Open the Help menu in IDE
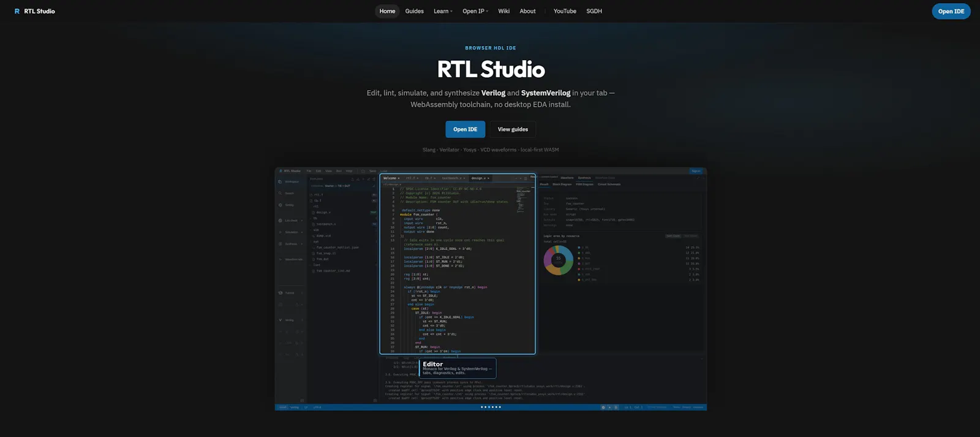This screenshot has width=980, height=437. 349,171
